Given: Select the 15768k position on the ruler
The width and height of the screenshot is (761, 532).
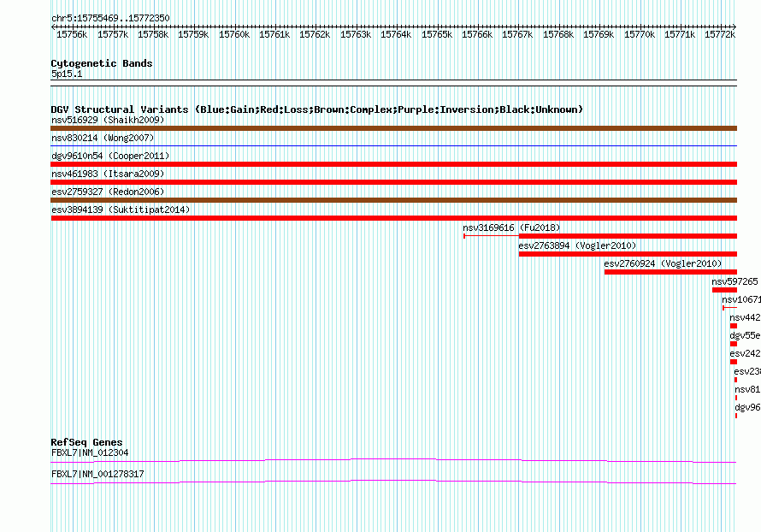Looking at the screenshot, I should click(557, 34).
